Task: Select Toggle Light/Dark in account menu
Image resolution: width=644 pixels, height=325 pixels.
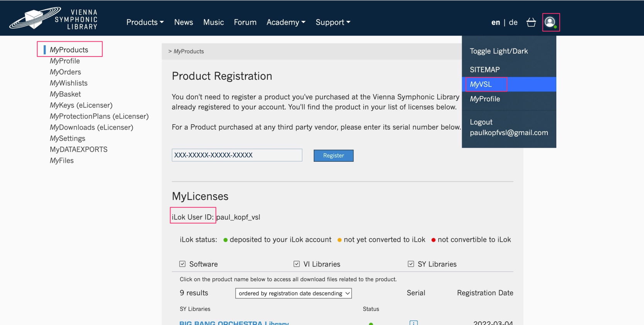Action: (x=499, y=51)
